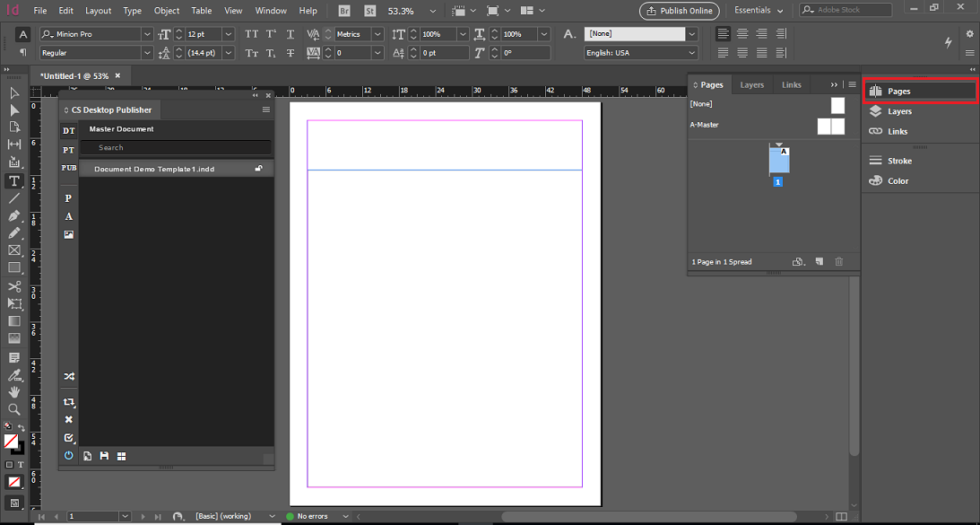Select the Line tool

click(x=14, y=198)
